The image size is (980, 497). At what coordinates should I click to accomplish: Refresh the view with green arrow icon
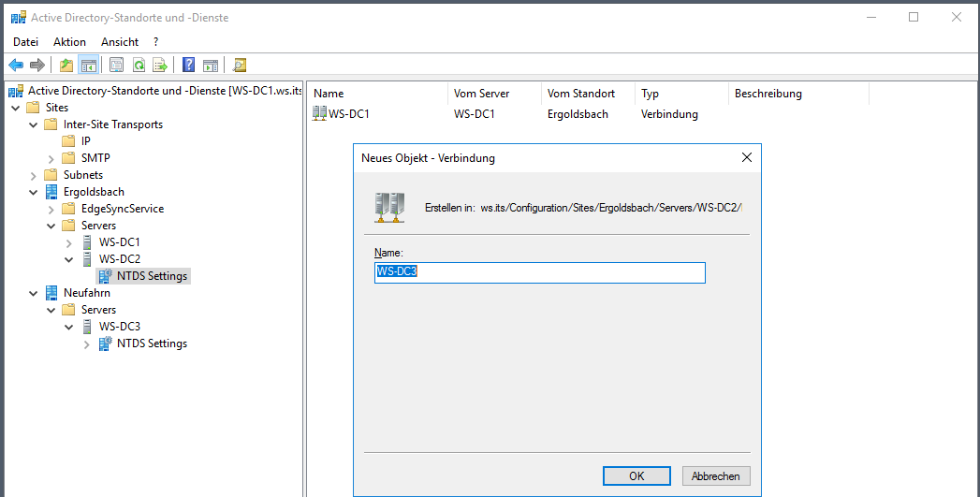[139, 65]
